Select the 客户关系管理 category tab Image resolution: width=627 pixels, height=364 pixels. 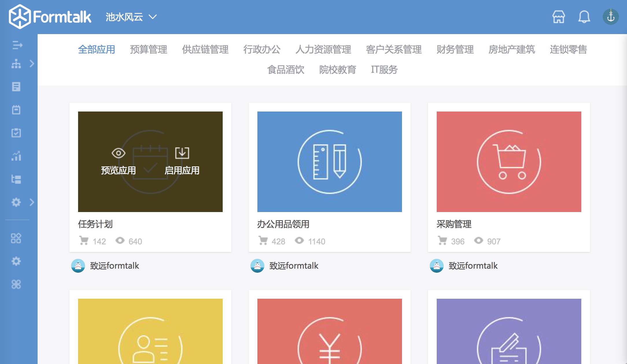[x=394, y=49]
